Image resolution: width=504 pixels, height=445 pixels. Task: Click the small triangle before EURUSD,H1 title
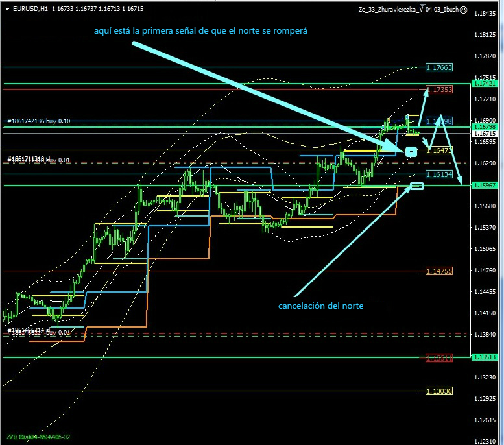tap(7, 9)
